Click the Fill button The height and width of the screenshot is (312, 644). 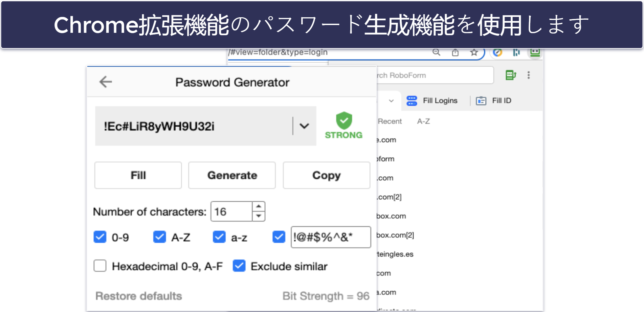tap(138, 175)
